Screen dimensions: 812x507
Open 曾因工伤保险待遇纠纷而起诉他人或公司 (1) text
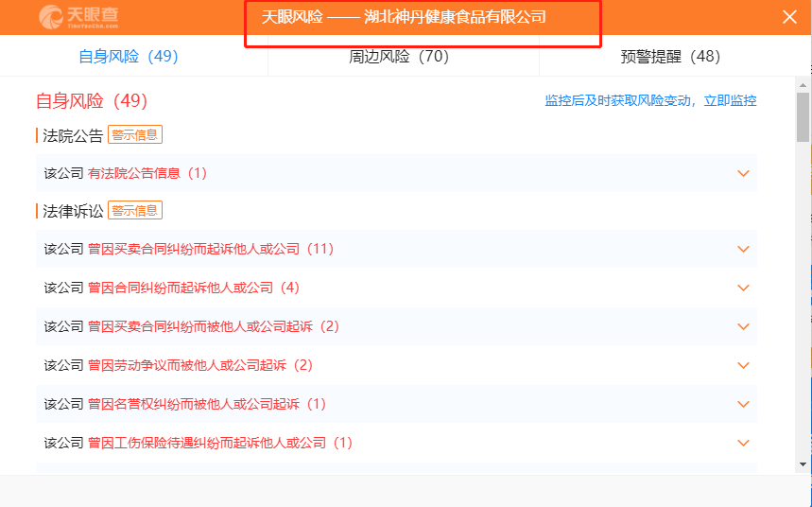pos(220,443)
